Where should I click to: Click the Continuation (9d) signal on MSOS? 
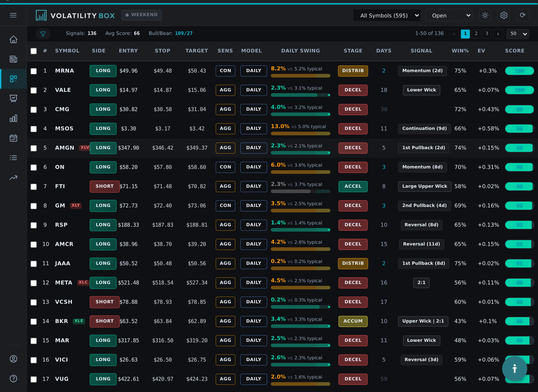(424, 128)
